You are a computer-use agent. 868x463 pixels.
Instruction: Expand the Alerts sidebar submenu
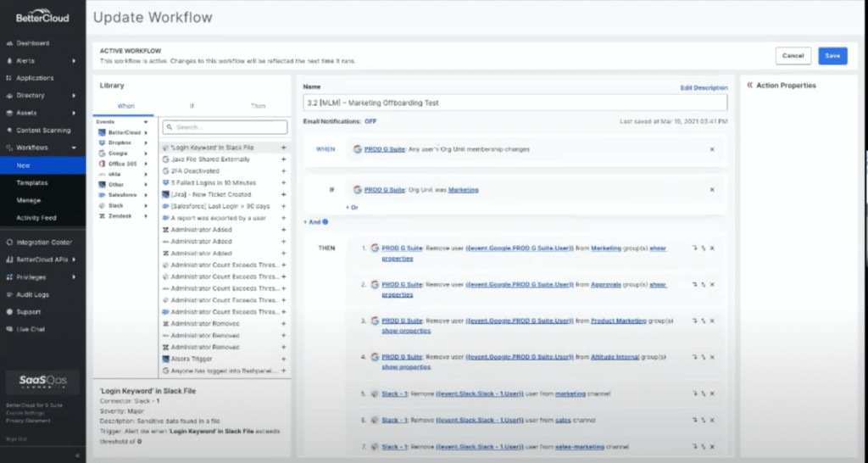[74, 61]
